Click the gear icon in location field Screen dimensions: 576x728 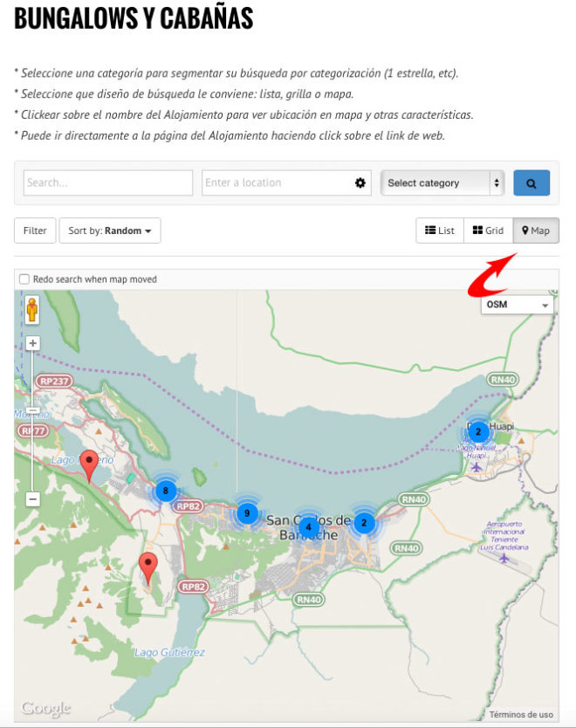(360, 182)
